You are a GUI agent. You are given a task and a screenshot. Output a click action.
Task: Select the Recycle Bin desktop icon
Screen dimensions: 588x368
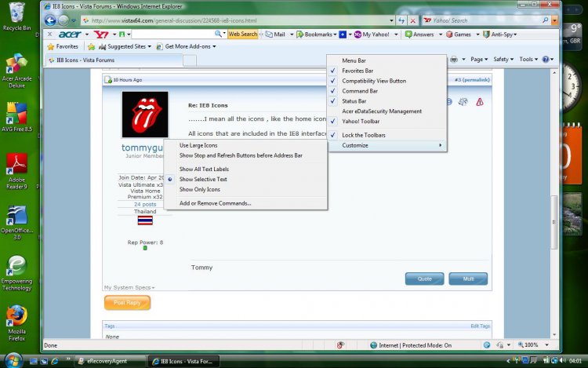pyautogui.click(x=16, y=16)
